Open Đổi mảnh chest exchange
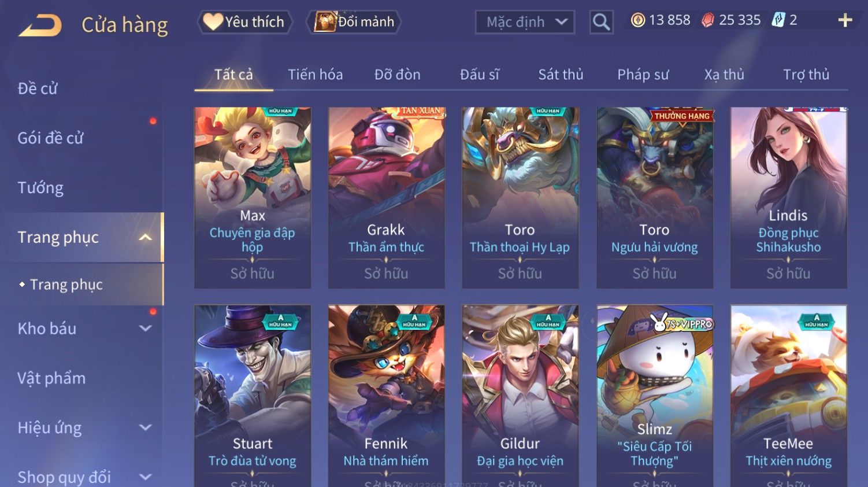This screenshot has height=487, width=868. click(354, 22)
